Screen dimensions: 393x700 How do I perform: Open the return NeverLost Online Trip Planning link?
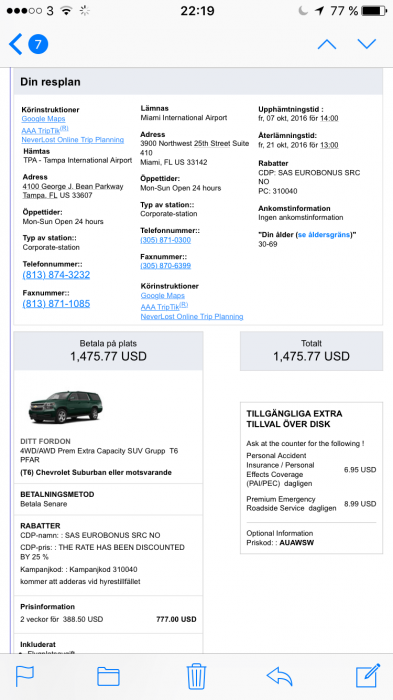(x=192, y=317)
